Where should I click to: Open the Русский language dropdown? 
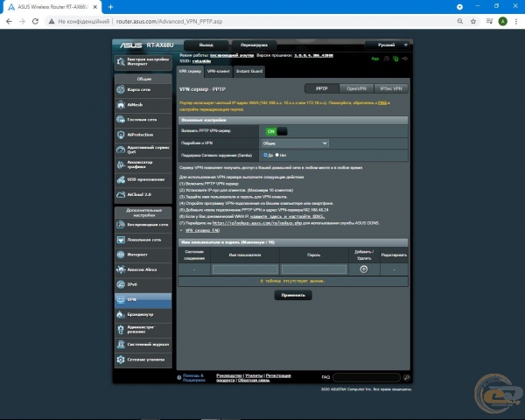coord(388,45)
